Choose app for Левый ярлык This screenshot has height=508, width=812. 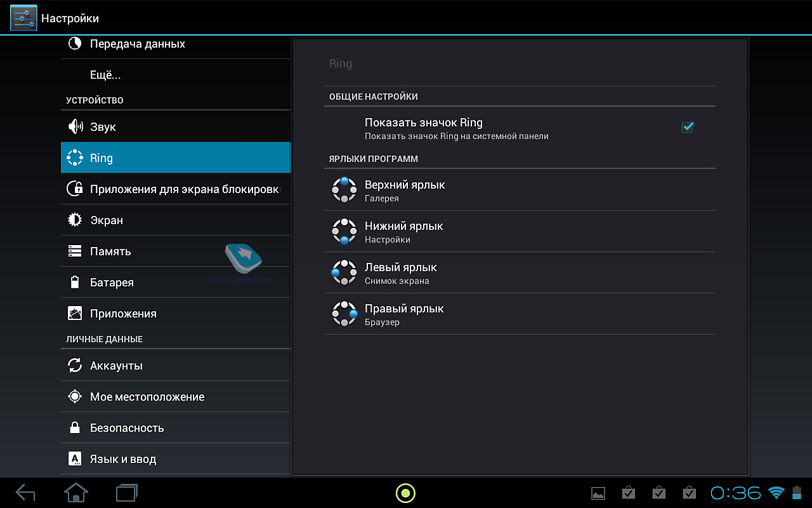click(520, 272)
